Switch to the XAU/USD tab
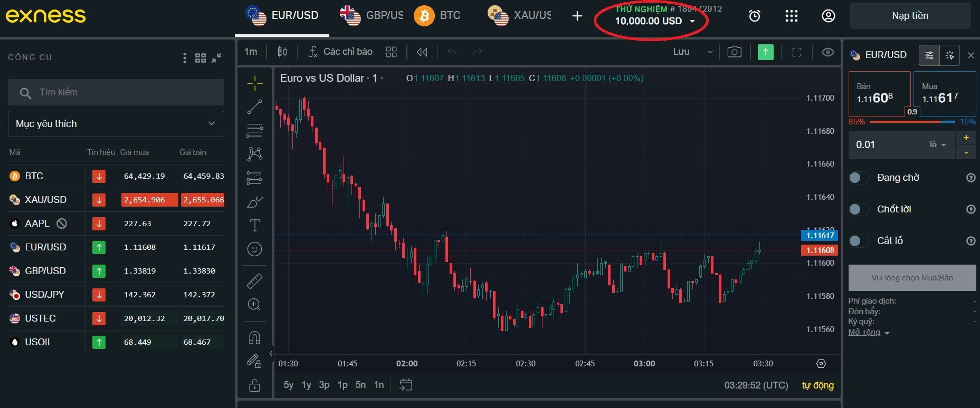Image resolution: width=980 pixels, height=408 pixels. [x=519, y=16]
